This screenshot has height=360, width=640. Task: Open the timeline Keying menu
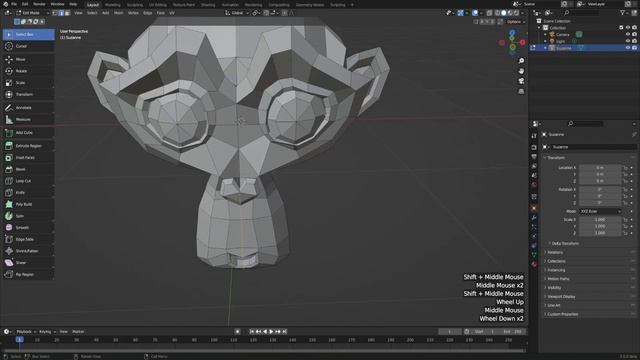(x=47, y=332)
